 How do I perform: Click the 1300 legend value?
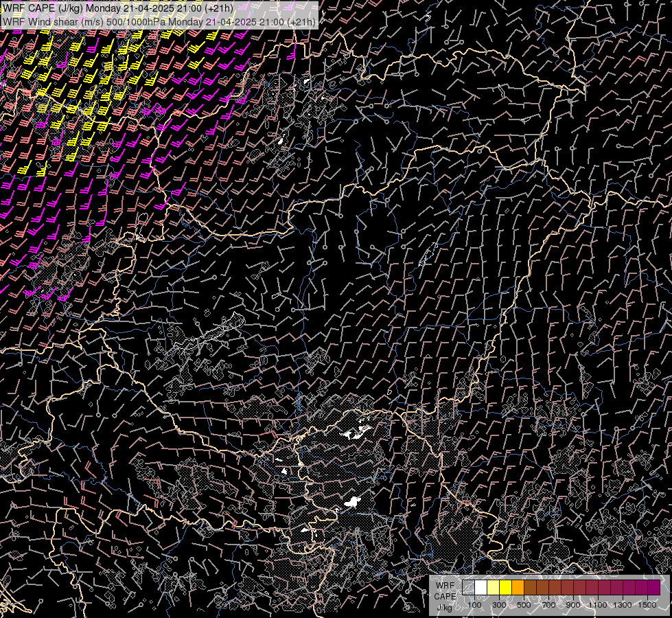[x=623, y=605]
